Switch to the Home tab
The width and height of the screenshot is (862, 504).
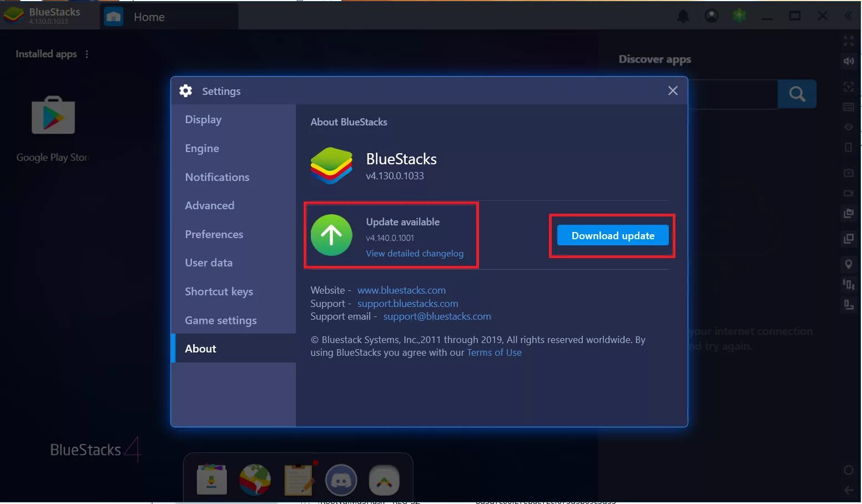[170, 17]
